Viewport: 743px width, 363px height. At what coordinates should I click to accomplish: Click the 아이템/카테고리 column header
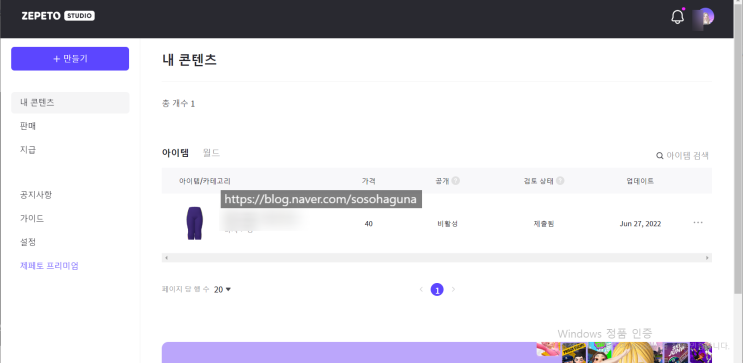pyautogui.click(x=205, y=181)
